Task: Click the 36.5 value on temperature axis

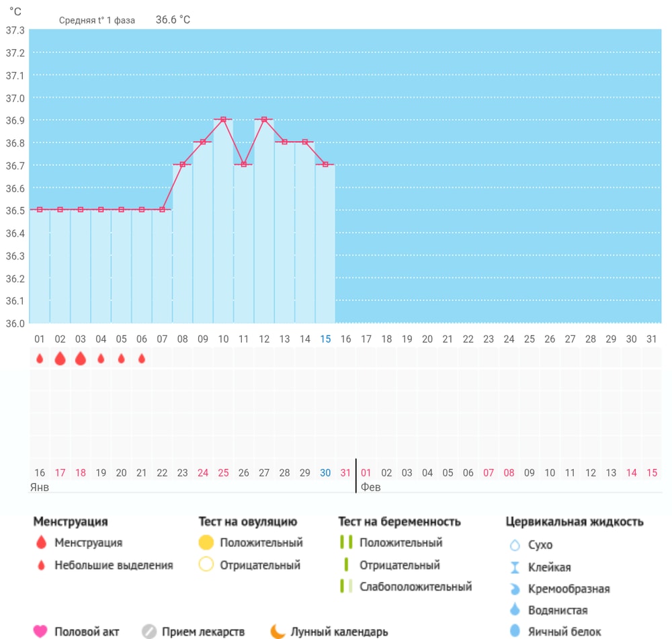Action: [x=15, y=210]
